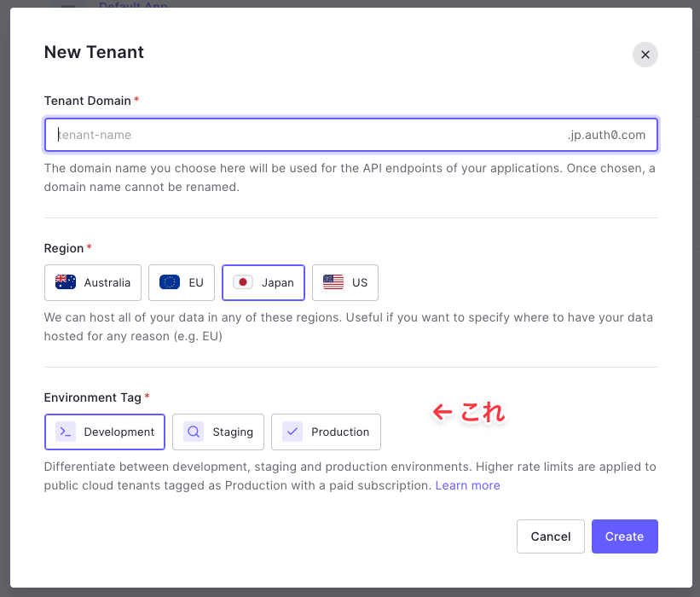Click the Development terminal prompt icon
Screen dimensions: 700x597
(66, 432)
